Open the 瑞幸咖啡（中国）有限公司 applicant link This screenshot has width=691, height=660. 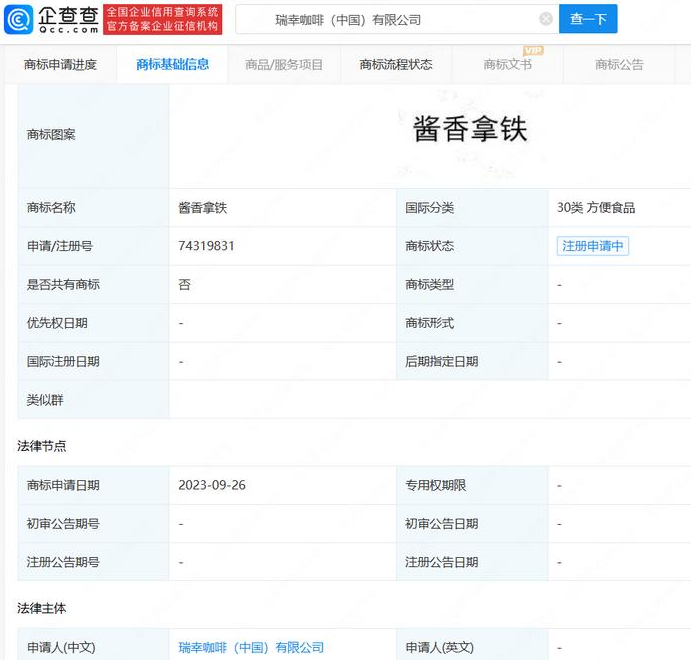click(x=251, y=647)
